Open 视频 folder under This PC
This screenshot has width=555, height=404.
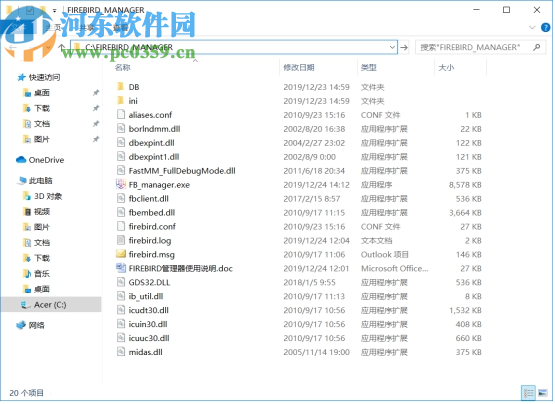click(42, 212)
